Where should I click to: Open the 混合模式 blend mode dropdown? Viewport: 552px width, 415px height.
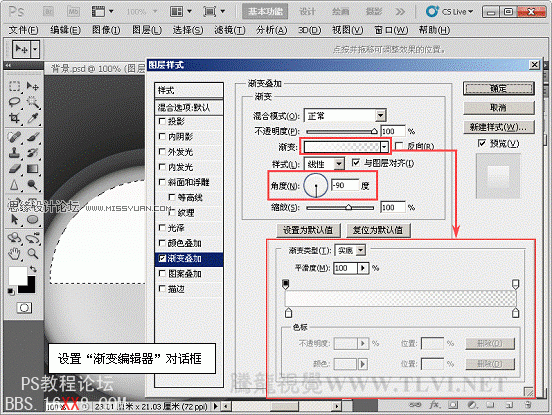pos(380,115)
